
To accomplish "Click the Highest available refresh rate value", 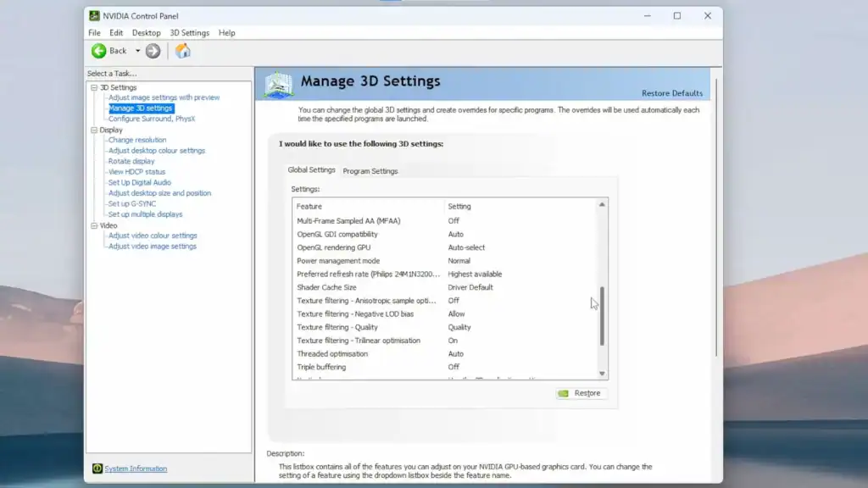I will (475, 274).
